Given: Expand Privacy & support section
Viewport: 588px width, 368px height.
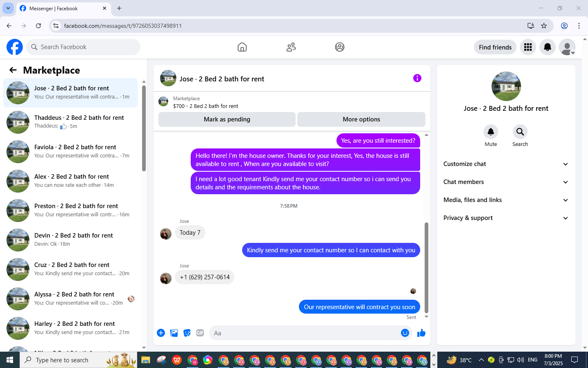Looking at the screenshot, I should 506,218.
